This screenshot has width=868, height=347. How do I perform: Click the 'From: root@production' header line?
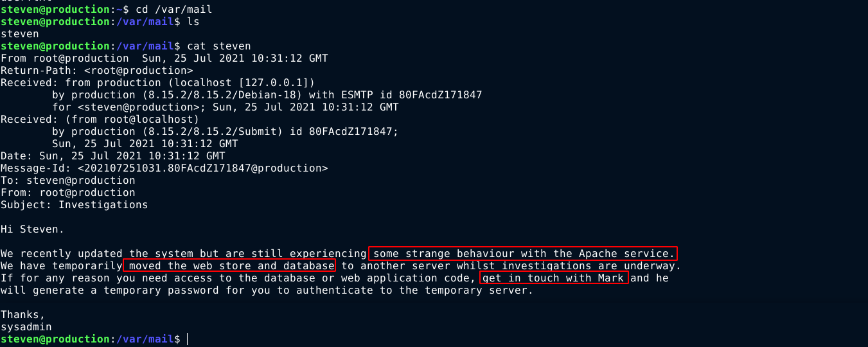click(x=67, y=193)
